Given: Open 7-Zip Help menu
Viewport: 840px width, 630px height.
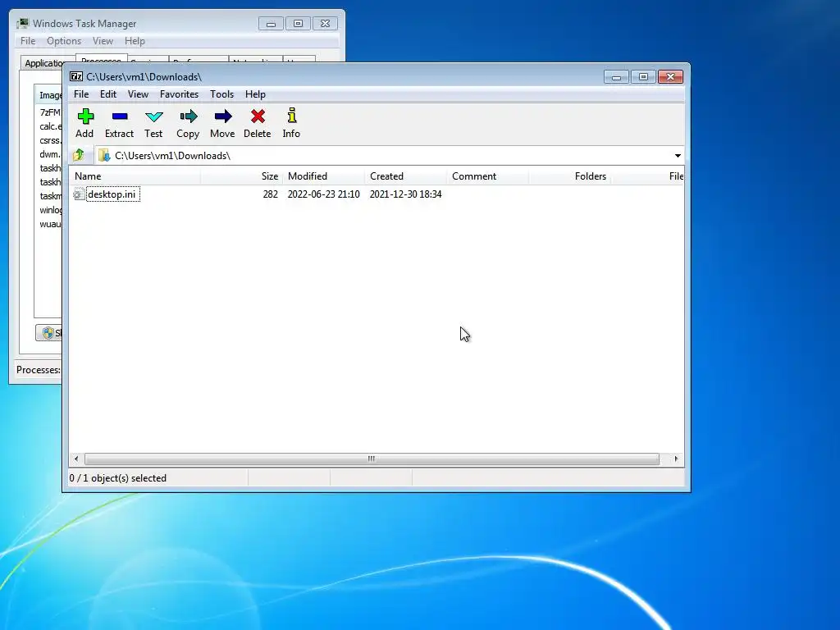Looking at the screenshot, I should coord(255,94).
